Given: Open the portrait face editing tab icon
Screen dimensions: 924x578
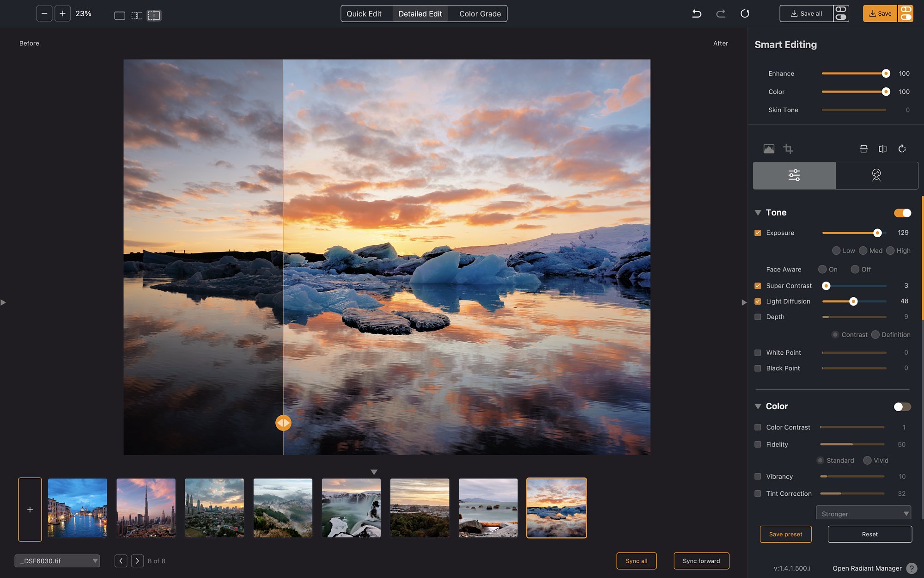Looking at the screenshot, I should pos(876,175).
